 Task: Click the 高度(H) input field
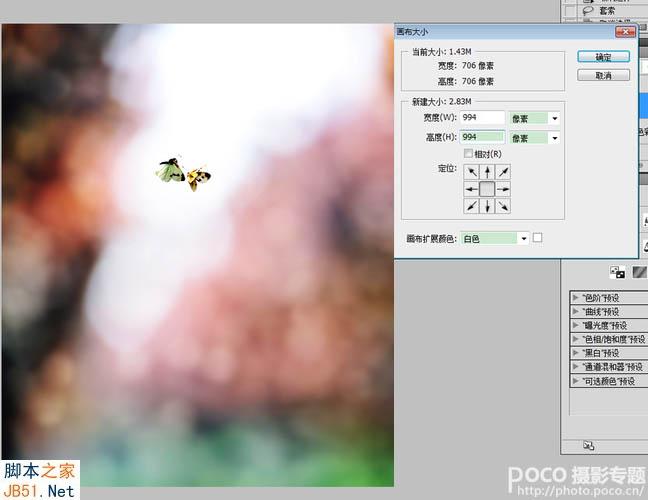482,137
